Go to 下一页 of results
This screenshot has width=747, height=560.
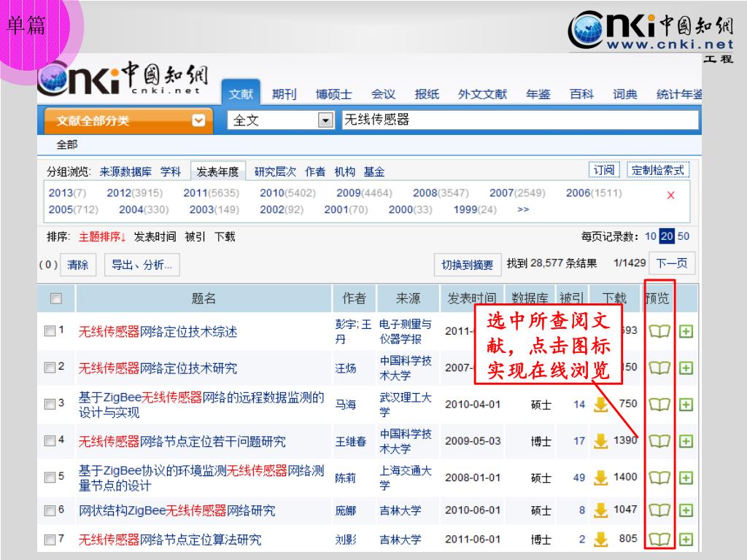coord(672,263)
